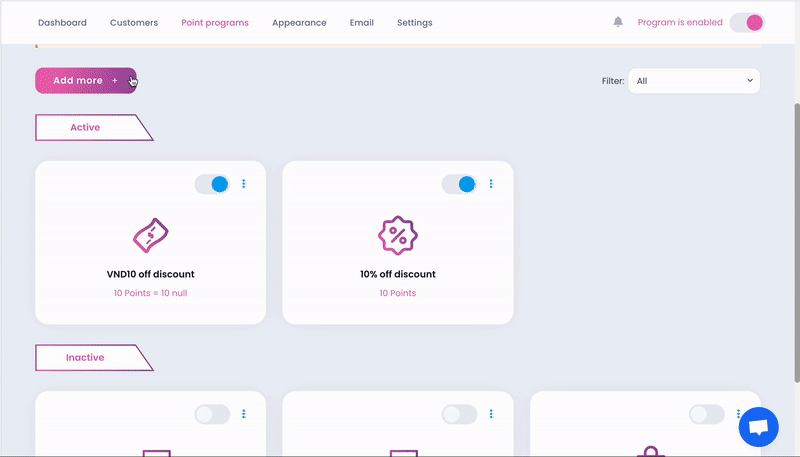This screenshot has width=800, height=457.
Task: Open options menu on 10% off discount card
Action: [491, 184]
